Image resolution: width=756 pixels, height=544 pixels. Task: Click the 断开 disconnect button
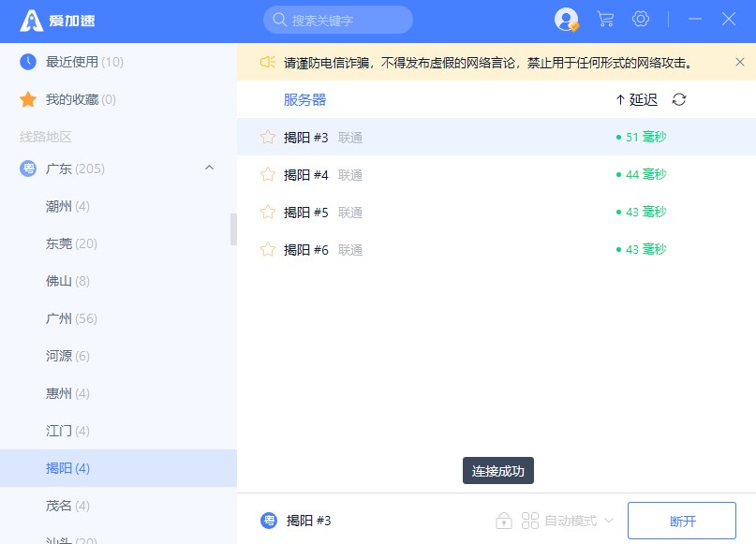pyautogui.click(x=682, y=521)
